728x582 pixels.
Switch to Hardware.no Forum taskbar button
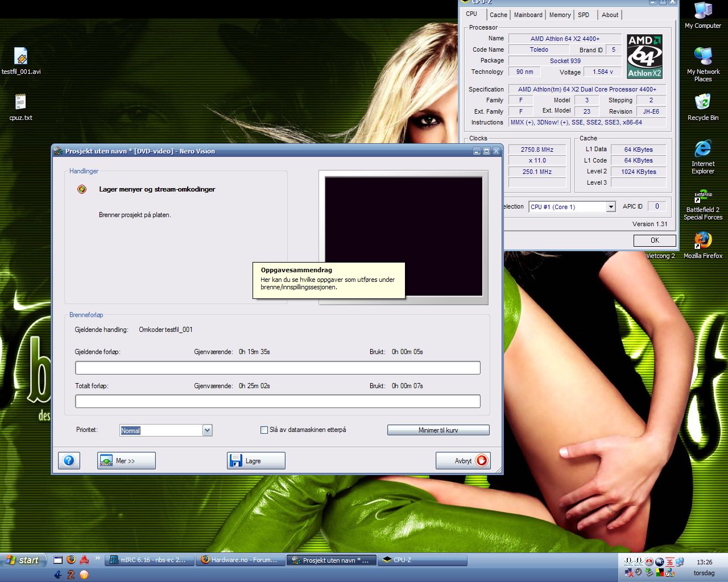[240, 560]
